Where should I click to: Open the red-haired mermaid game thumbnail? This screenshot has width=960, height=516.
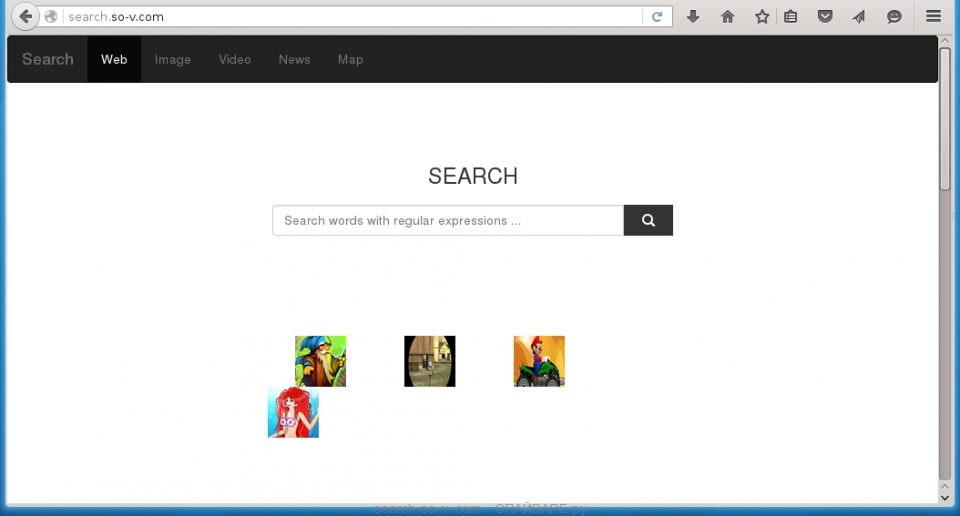click(293, 413)
